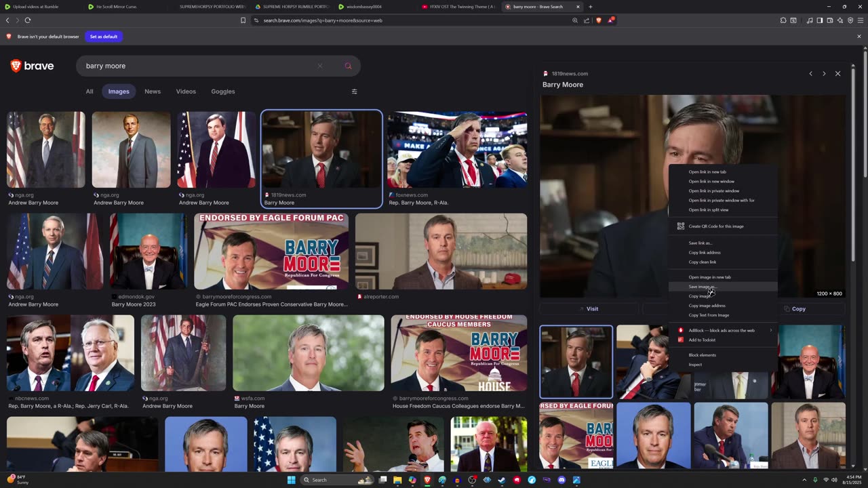Click the Brave browser taskbar icon
Viewport: 868px width, 488px height.
click(x=427, y=480)
